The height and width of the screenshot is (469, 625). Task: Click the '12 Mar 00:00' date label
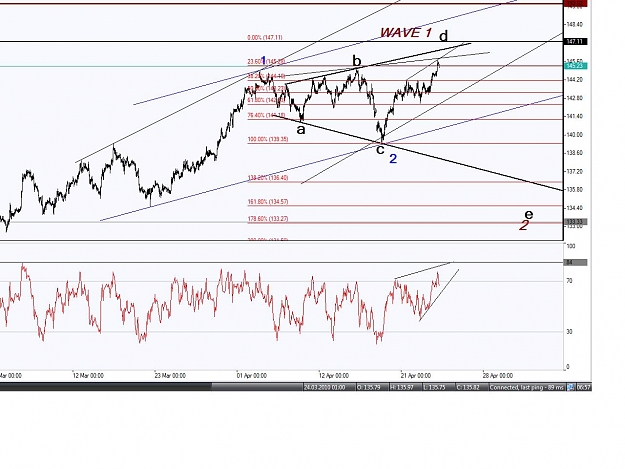(88, 376)
